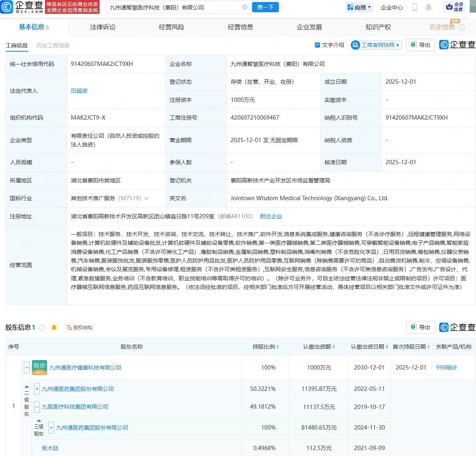This screenshot has height=456, width=476.
Task: Collapse 九医医疗科技集团有限公司 shareholder row
Action: tap(37, 407)
